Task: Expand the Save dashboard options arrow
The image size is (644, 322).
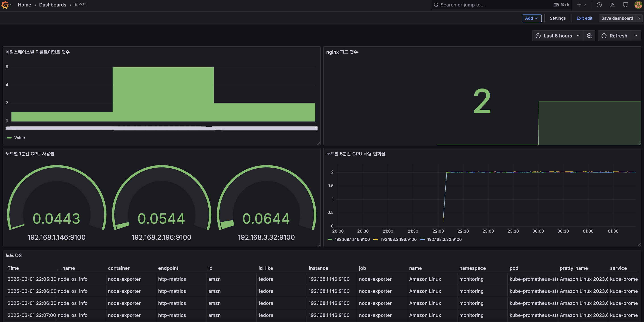Action: click(x=639, y=18)
